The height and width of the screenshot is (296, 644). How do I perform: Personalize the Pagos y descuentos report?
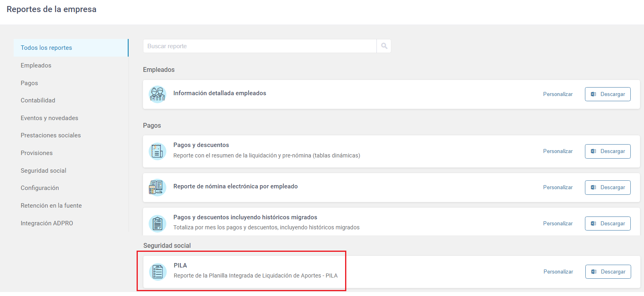click(x=558, y=151)
